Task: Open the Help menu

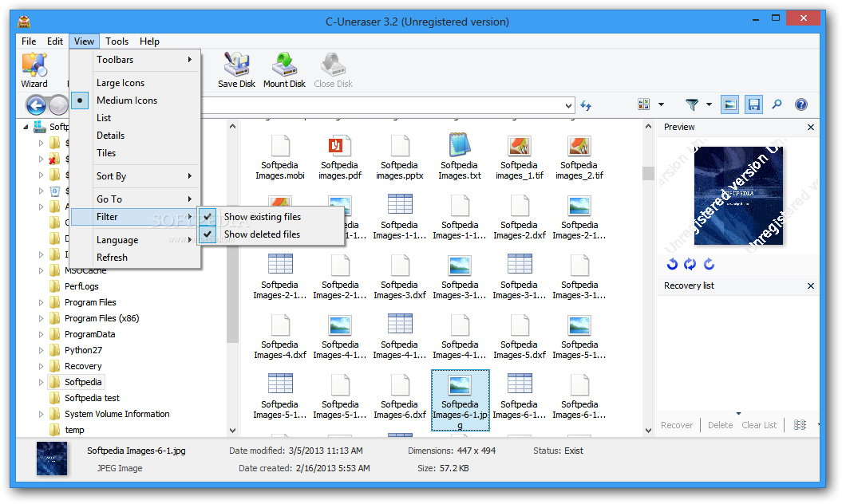Action: (149, 41)
